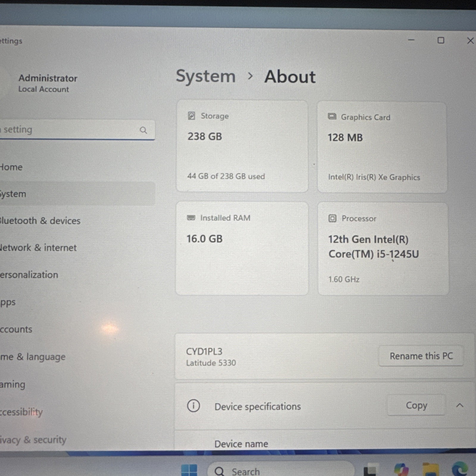This screenshot has width=476, height=476.
Task: Open Apps settings
Action: click(x=77, y=302)
